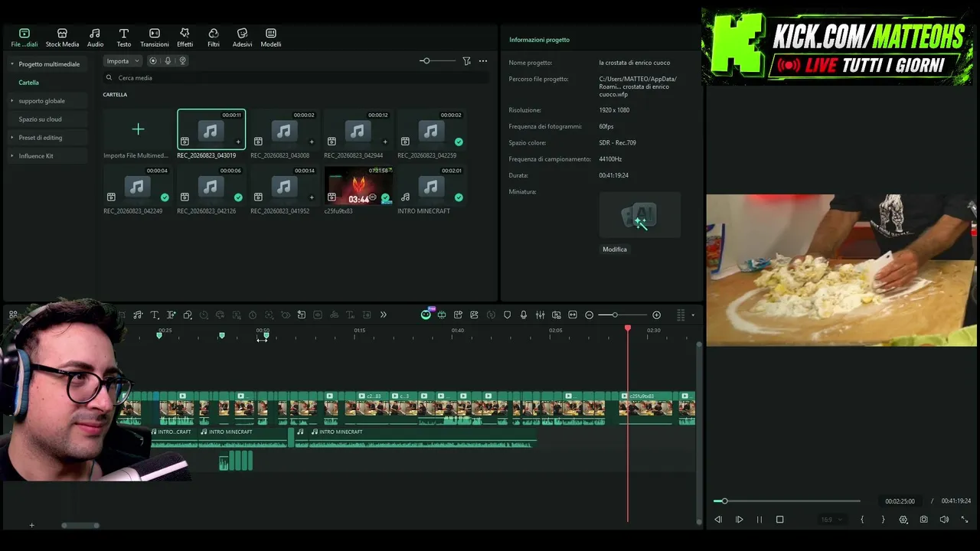Click the voiceover microphone icon beside Importa

tap(168, 61)
